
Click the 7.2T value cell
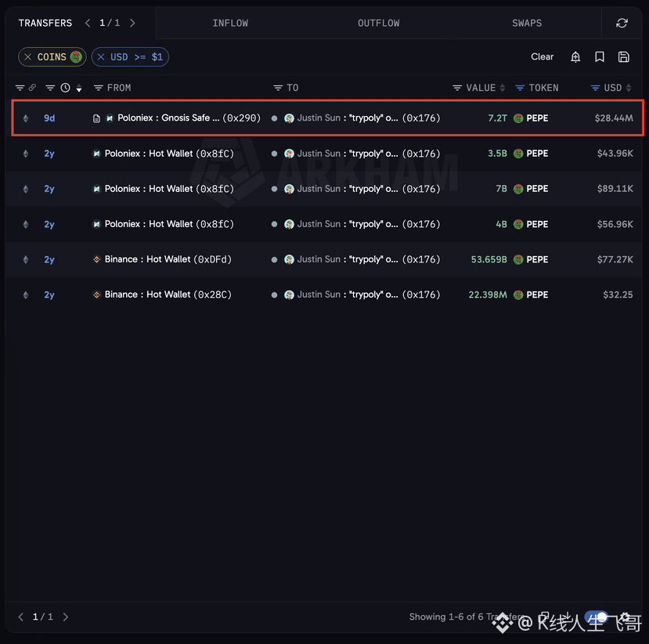[497, 118]
